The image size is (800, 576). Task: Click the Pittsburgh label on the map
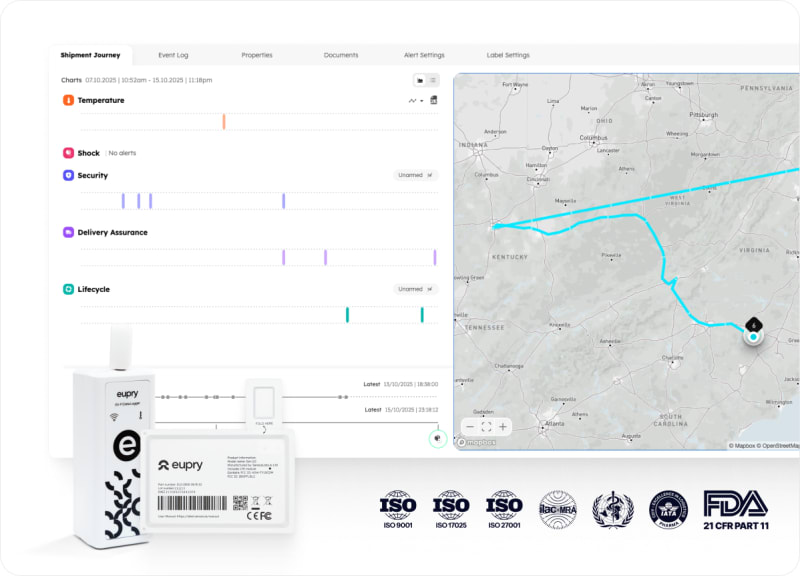(704, 115)
